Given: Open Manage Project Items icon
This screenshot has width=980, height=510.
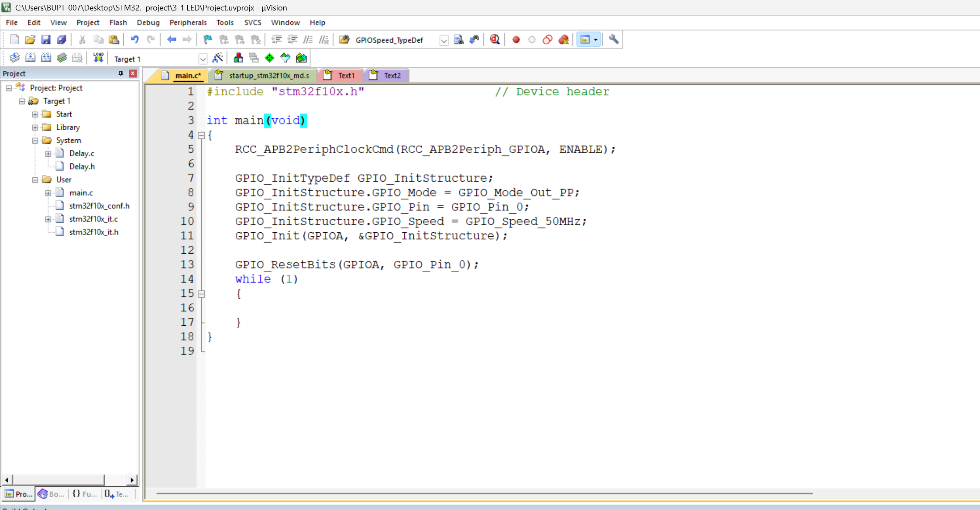Looking at the screenshot, I should point(238,58).
